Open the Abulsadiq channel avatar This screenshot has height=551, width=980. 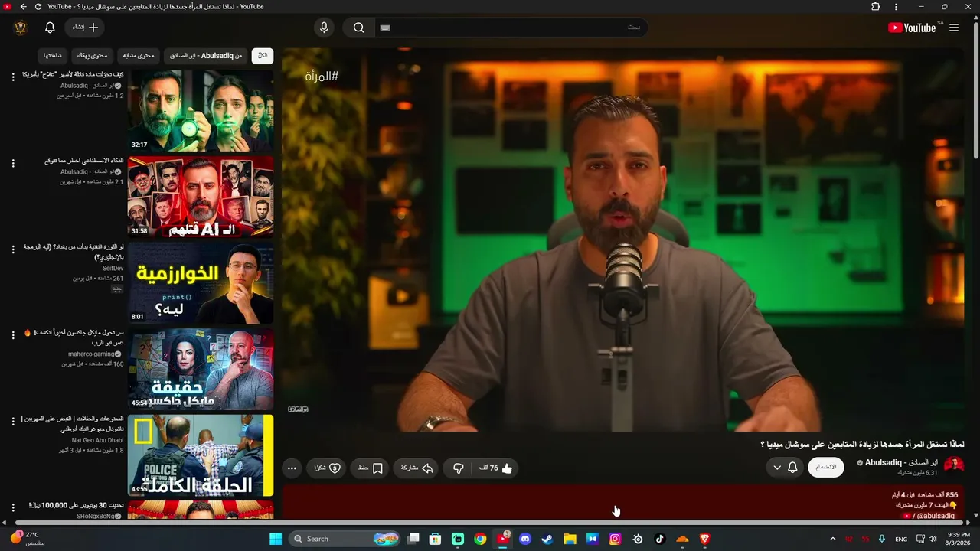954,466
